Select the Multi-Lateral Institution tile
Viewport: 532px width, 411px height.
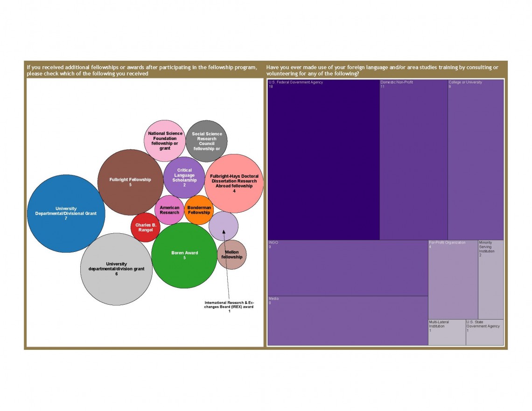pos(447,332)
